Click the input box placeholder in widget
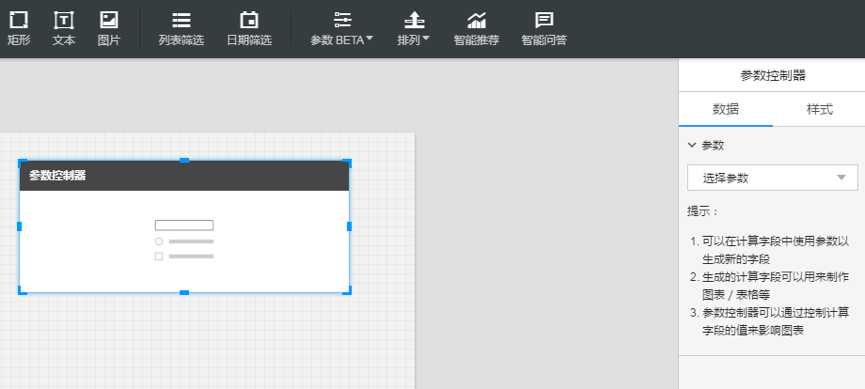Viewport: 865px width, 389px height. click(x=184, y=225)
